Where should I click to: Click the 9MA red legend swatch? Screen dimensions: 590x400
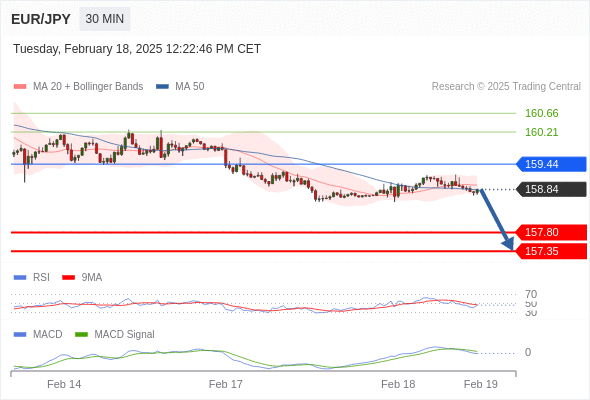68,278
